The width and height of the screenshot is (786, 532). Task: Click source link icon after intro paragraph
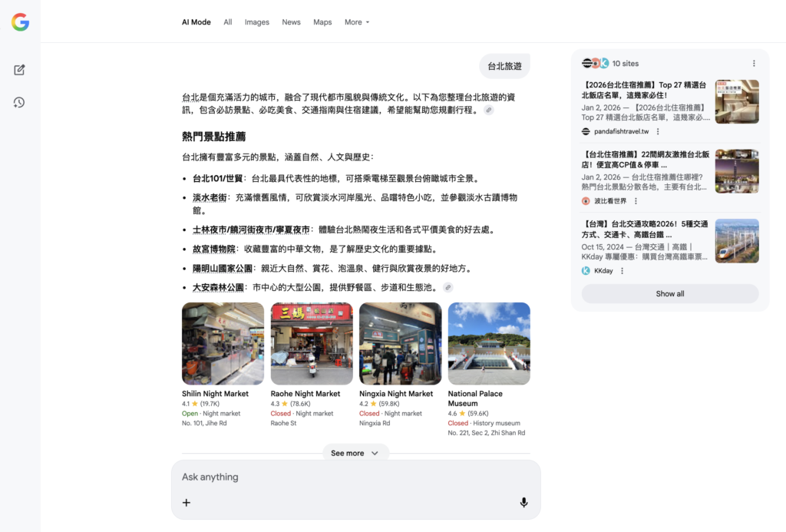[489, 111]
